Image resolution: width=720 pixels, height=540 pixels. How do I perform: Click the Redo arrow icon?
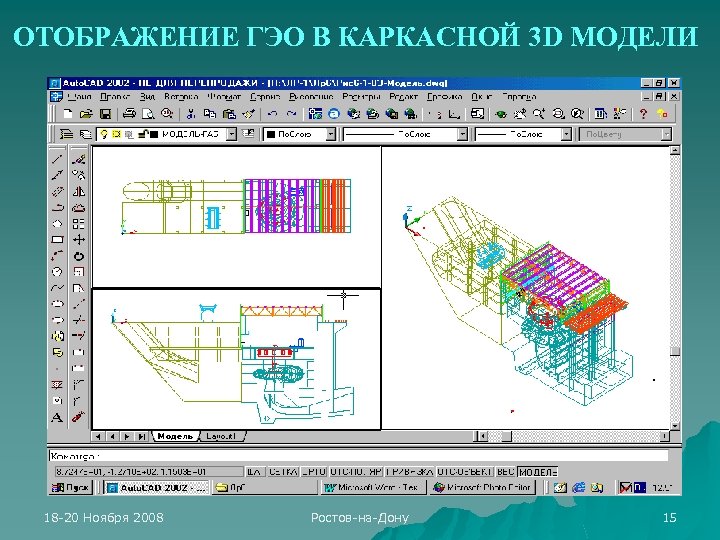(291, 113)
